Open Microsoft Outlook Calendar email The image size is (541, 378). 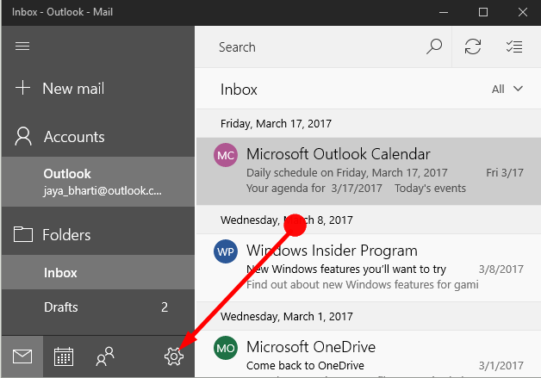(368, 171)
